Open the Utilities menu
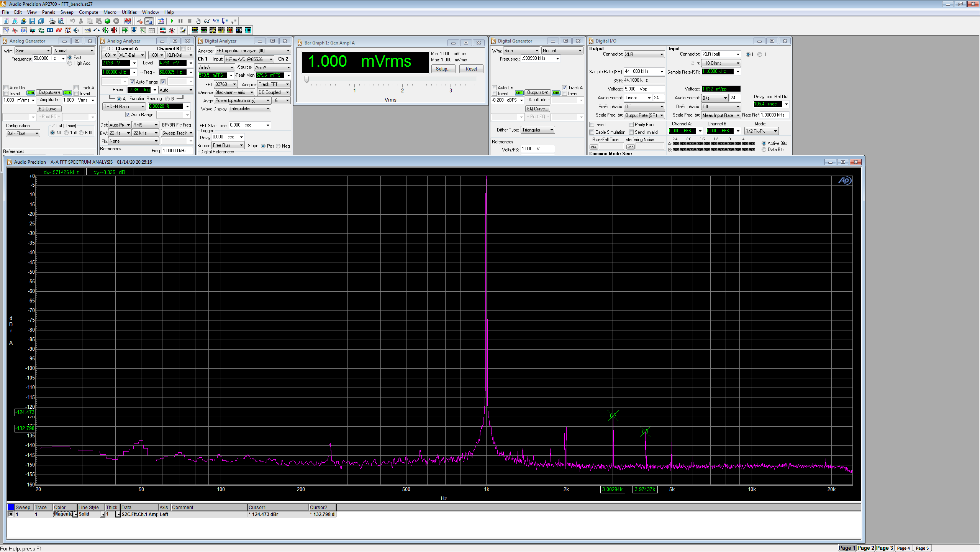This screenshot has width=980, height=552. coord(129,12)
